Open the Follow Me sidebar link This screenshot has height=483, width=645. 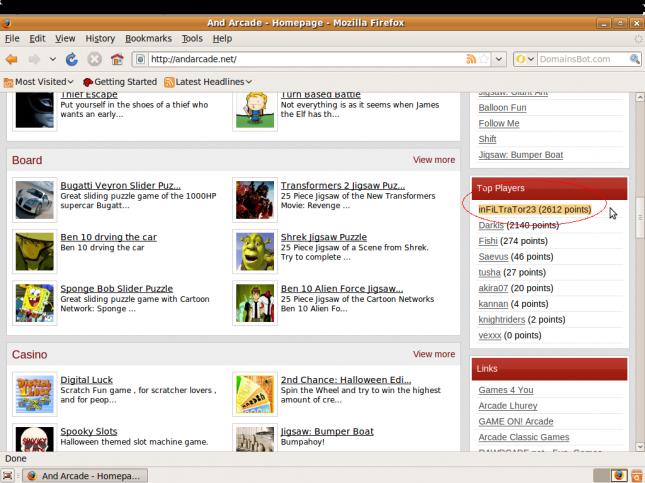[499, 123]
